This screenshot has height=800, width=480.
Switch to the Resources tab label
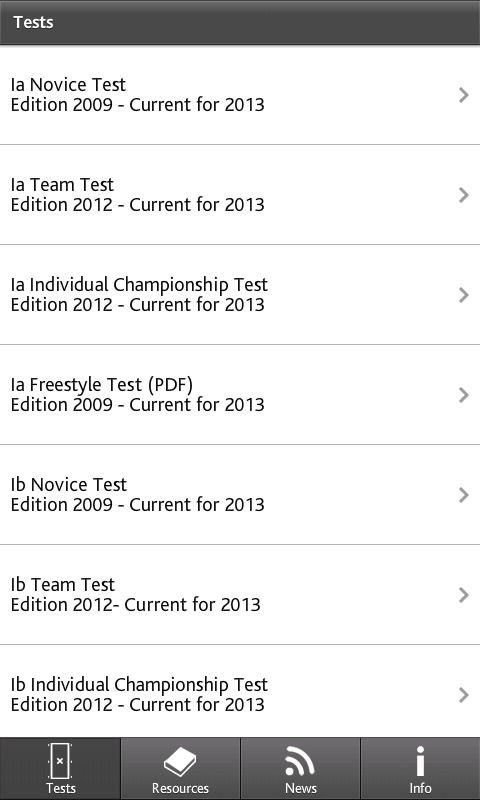tap(180, 788)
